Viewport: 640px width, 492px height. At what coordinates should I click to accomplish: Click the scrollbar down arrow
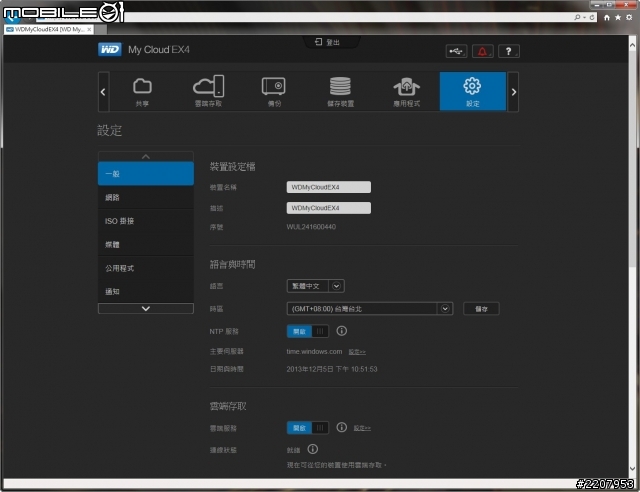point(633,469)
